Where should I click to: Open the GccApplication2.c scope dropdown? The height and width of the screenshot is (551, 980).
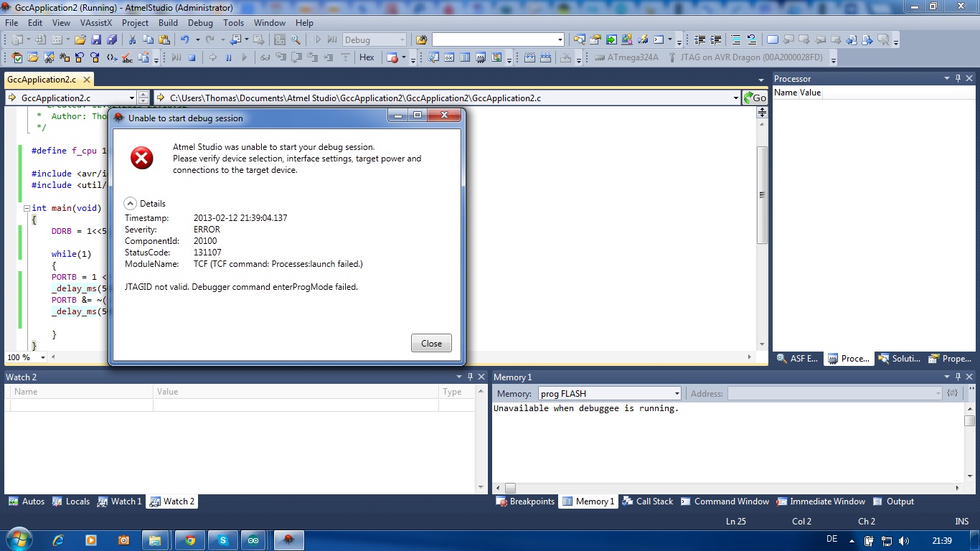click(132, 98)
